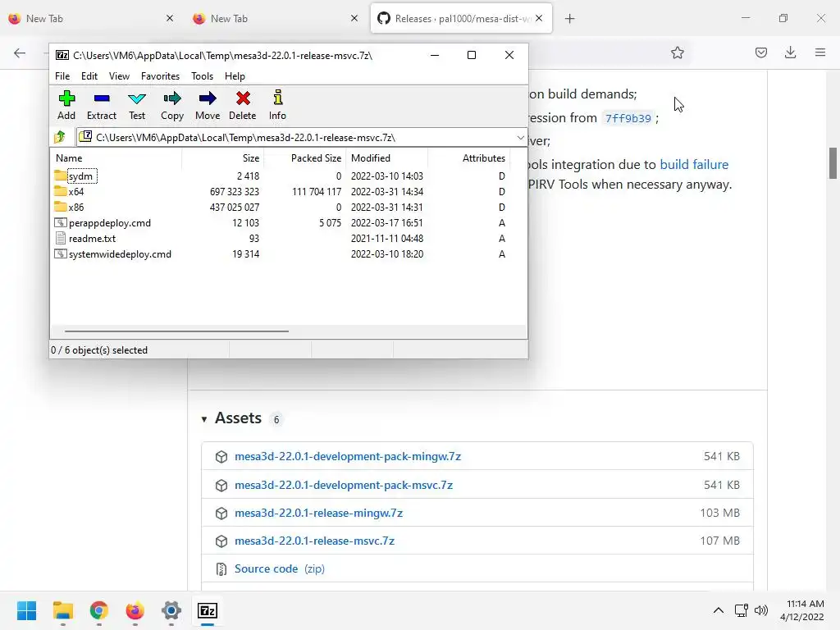Open File Explorer from the taskbar
Screen dimensions: 840x630
63,610
